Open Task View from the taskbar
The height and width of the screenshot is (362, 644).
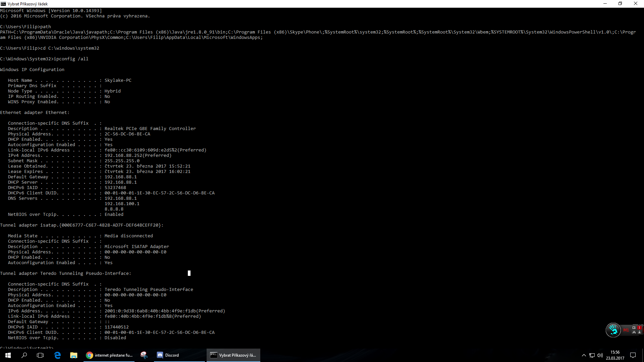click(x=40, y=355)
